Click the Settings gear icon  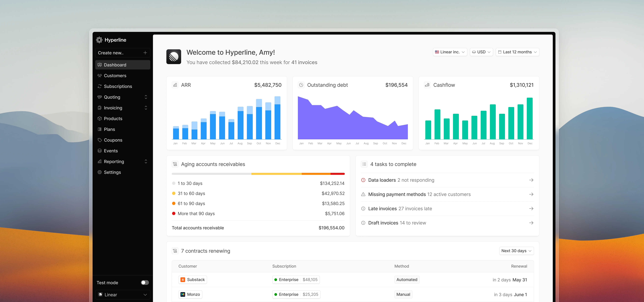(100, 172)
